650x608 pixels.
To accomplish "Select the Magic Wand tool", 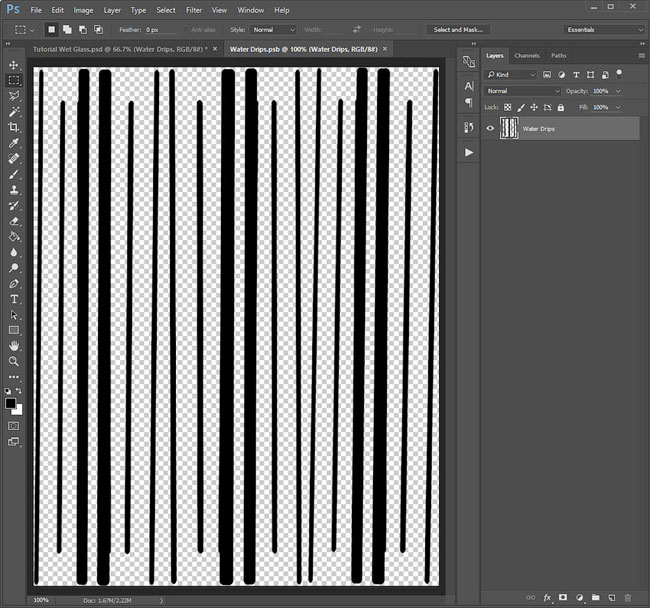I will click(14, 111).
